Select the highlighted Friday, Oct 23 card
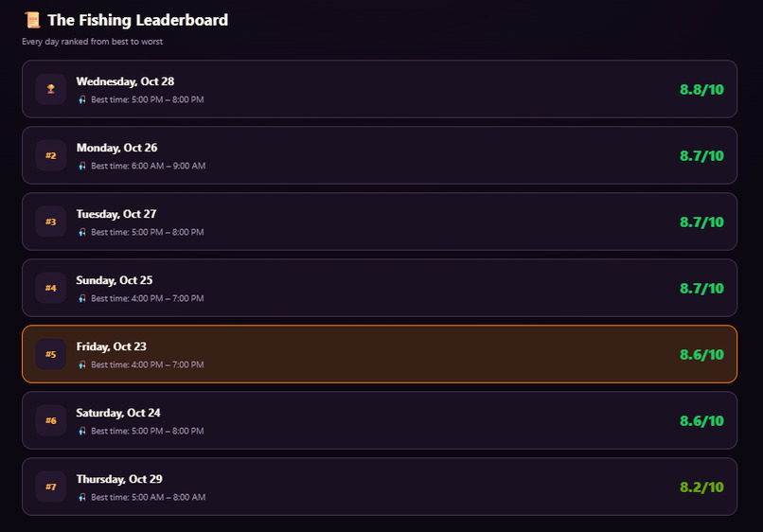This screenshot has height=532, width=763. (380, 354)
